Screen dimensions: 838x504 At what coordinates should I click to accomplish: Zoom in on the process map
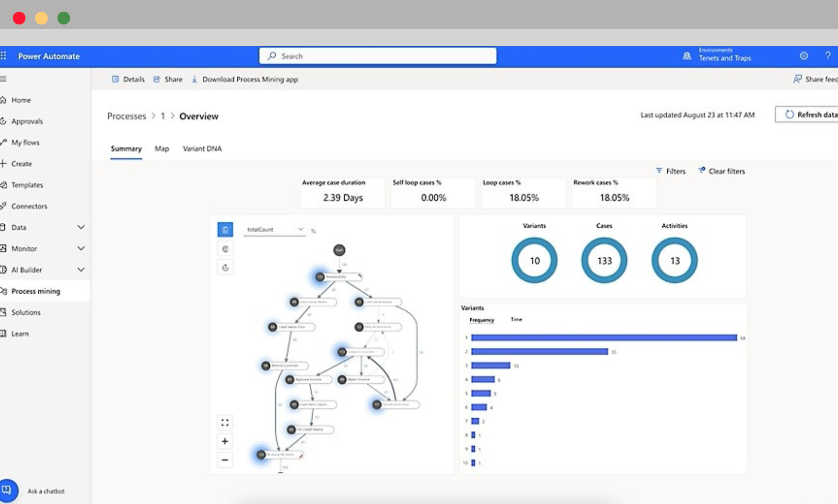tap(225, 441)
